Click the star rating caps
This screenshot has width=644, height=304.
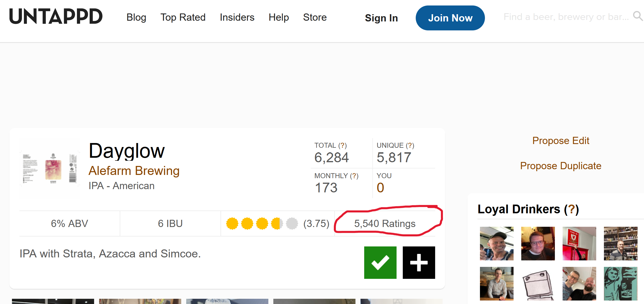tap(262, 224)
